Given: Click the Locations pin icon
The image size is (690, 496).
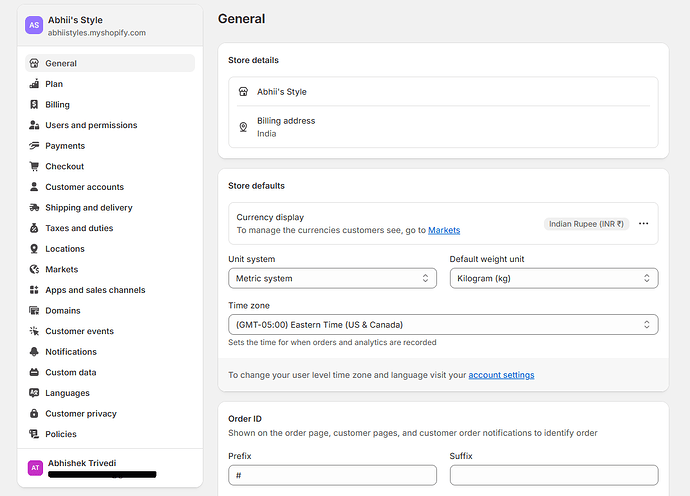Looking at the screenshot, I should tap(35, 249).
